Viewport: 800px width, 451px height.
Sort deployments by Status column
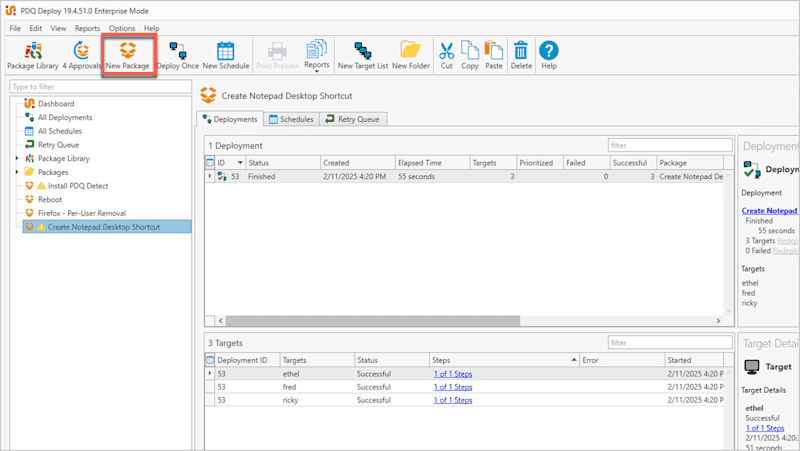(283, 163)
